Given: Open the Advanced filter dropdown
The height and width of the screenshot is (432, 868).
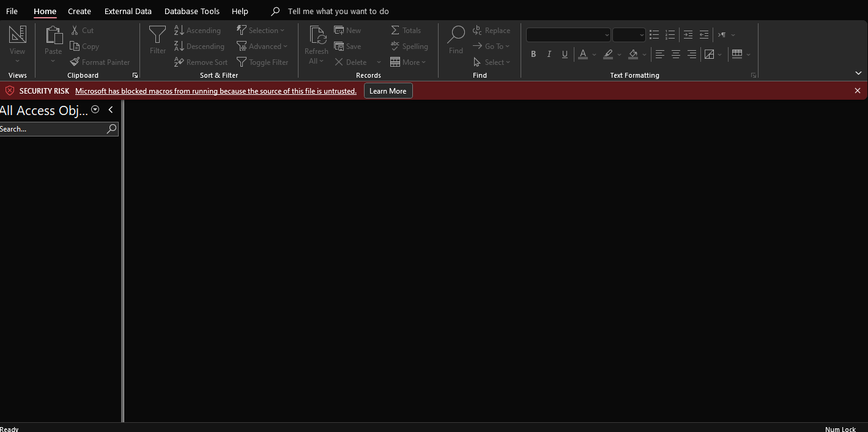Looking at the screenshot, I should (x=262, y=46).
